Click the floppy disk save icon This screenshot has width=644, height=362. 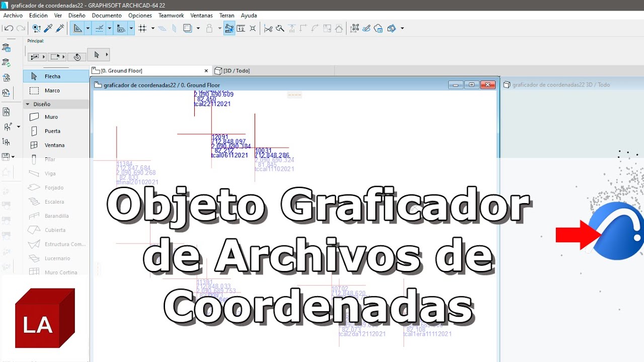pyautogui.click(x=6, y=157)
